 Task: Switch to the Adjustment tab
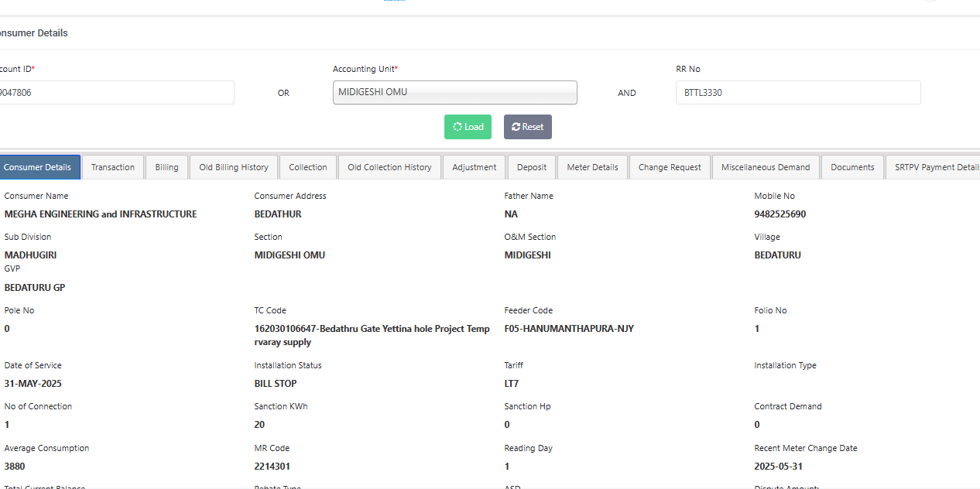pyautogui.click(x=475, y=167)
